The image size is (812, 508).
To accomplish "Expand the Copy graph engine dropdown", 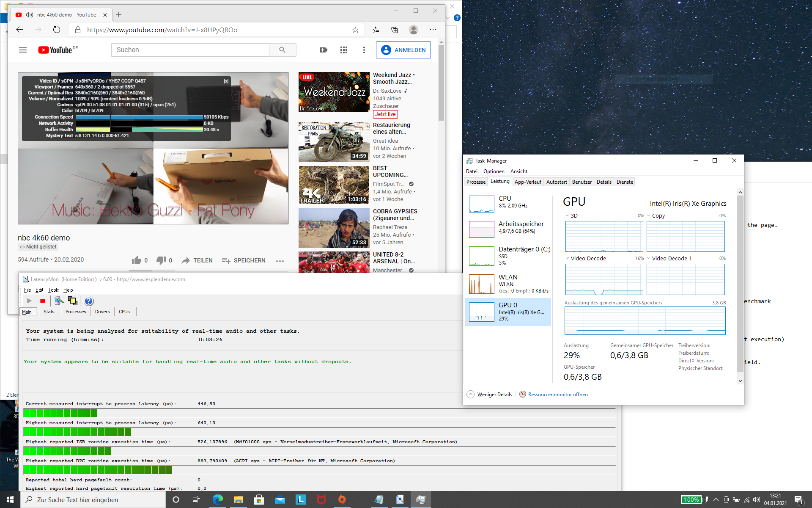I will tap(648, 215).
